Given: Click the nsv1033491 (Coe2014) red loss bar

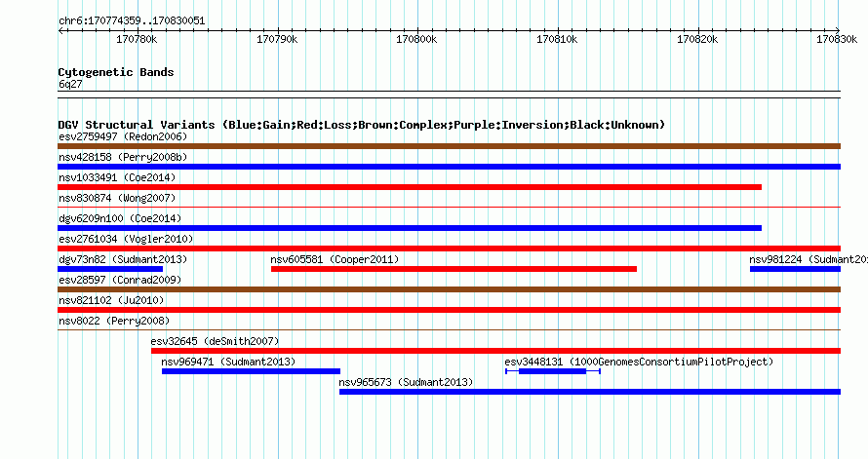Looking at the screenshot, I should [x=410, y=187].
